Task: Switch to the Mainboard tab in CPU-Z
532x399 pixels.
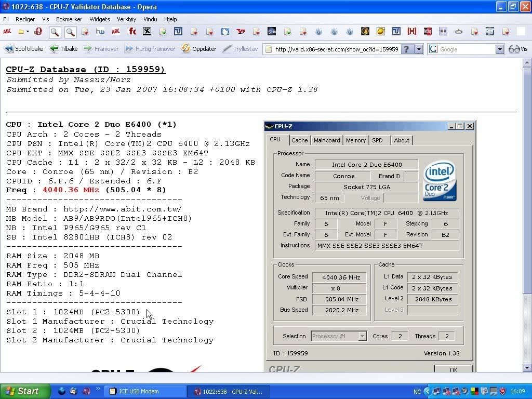Action: click(327, 140)
